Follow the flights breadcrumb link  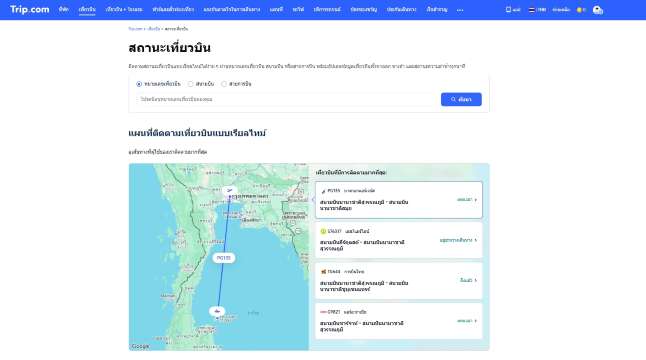pos(154,29)
